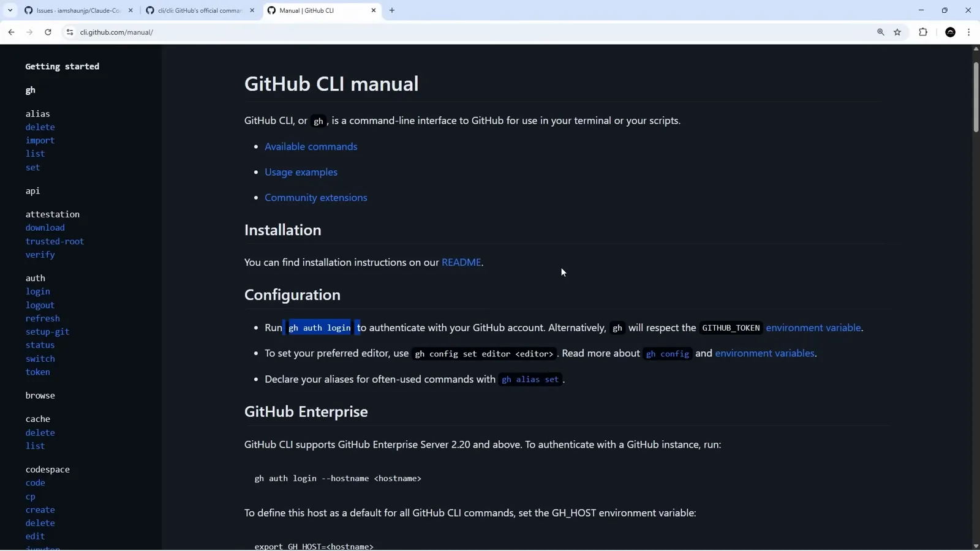Open attestation download in sidebar

[45, 228]
